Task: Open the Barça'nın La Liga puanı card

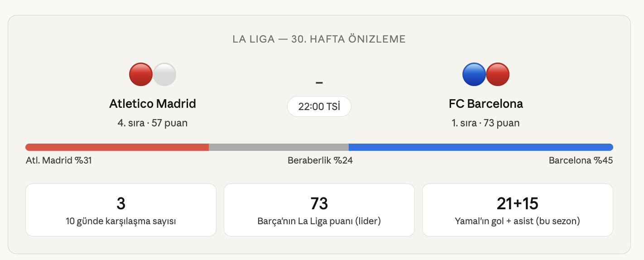Action: tap(319, 210)
